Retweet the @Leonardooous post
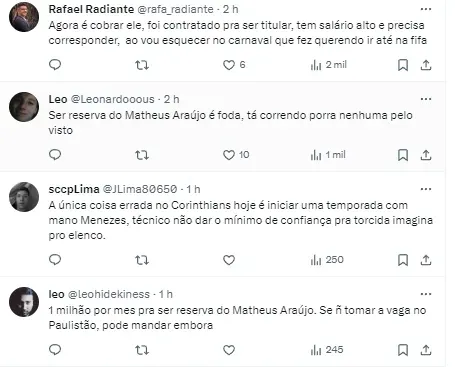 tap(142, 155)
